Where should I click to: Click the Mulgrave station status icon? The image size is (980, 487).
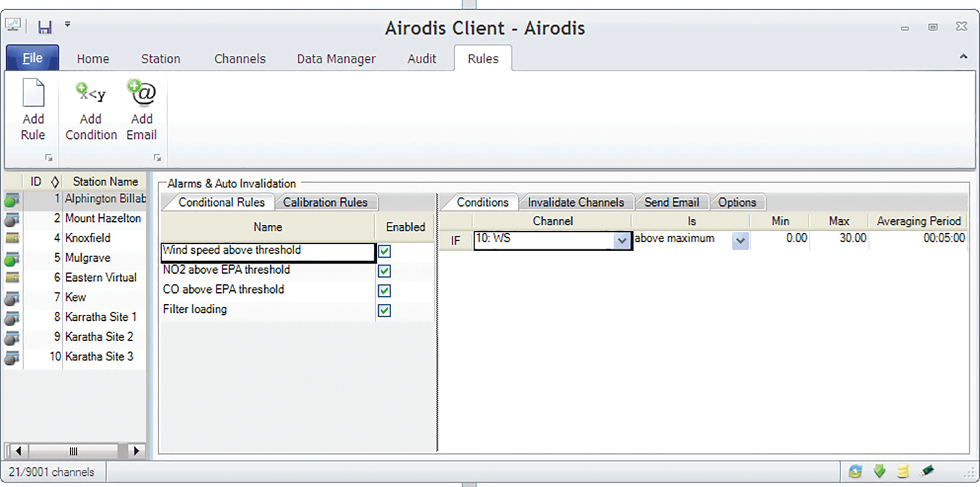12,258
